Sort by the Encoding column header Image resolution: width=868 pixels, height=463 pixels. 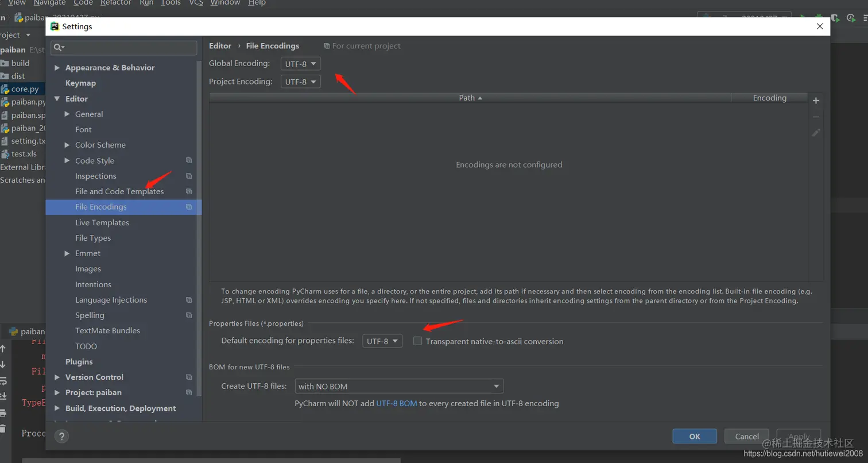[x=769, y=98]
